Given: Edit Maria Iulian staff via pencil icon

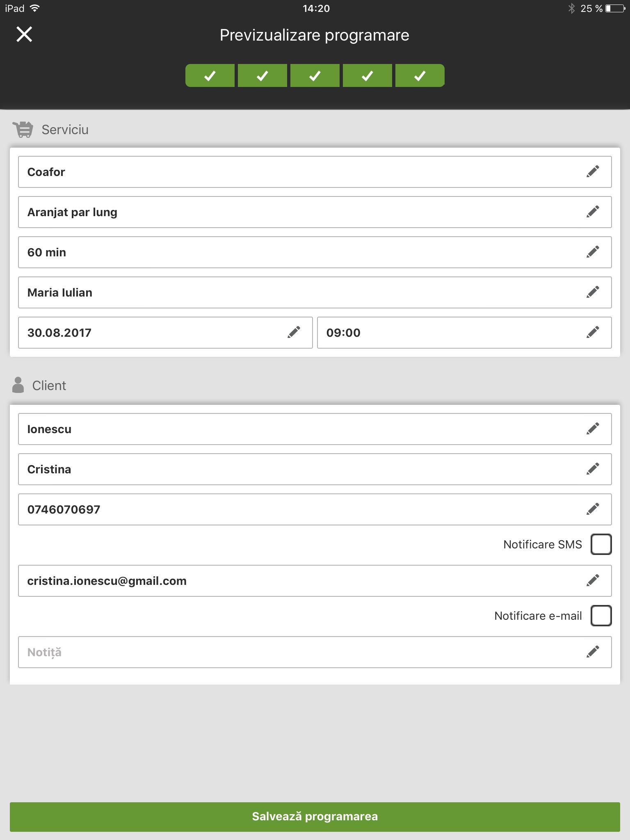Looking at the screenshot, I should pos(593,292).
